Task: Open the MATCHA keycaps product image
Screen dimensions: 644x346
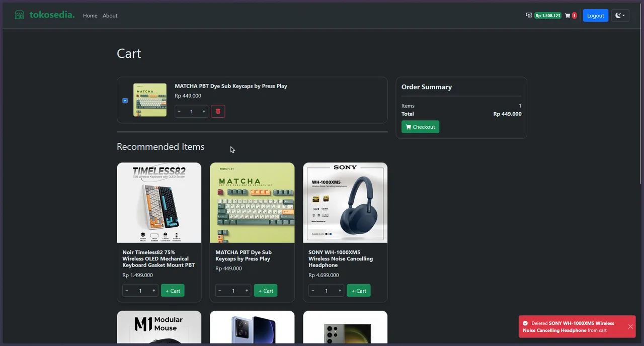Action: tap(252, 203)
